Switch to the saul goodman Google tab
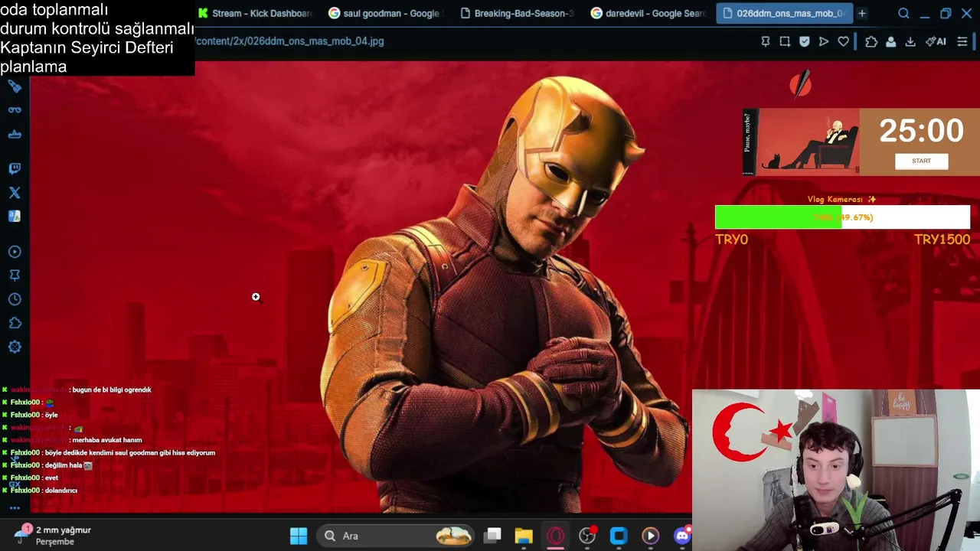The width and height of the screenshot is (980, 551). point(385,13)
